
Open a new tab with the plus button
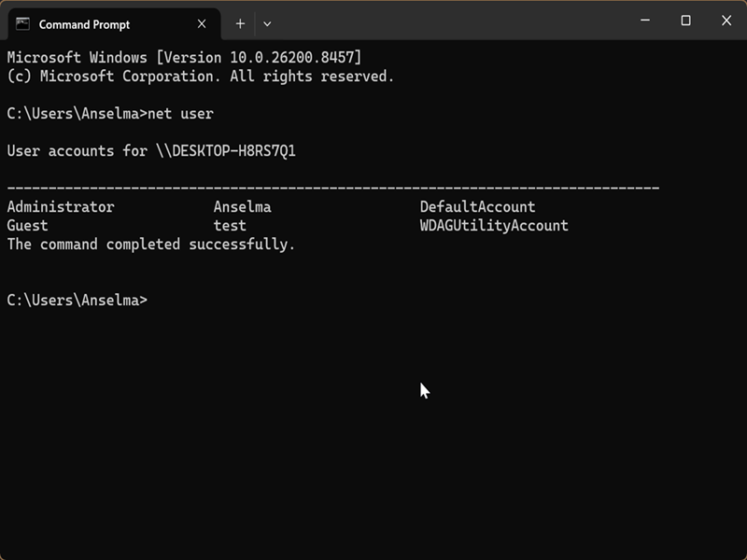pos(240,24)
